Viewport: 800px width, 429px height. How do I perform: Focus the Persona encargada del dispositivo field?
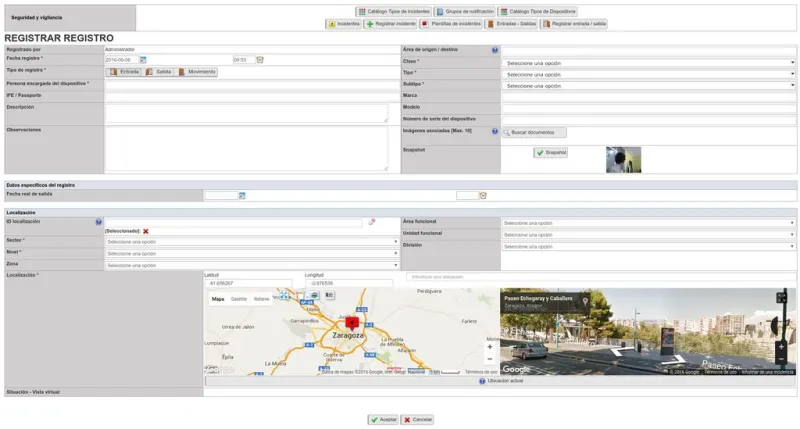pyautogui.click(x=252, y=85)
